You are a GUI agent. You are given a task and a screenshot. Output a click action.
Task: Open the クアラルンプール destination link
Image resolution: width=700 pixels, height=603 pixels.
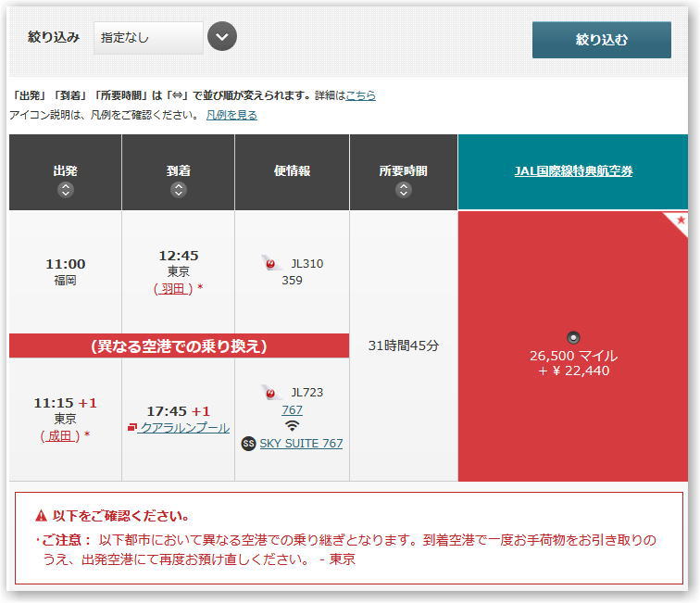(x=183, y=427)
